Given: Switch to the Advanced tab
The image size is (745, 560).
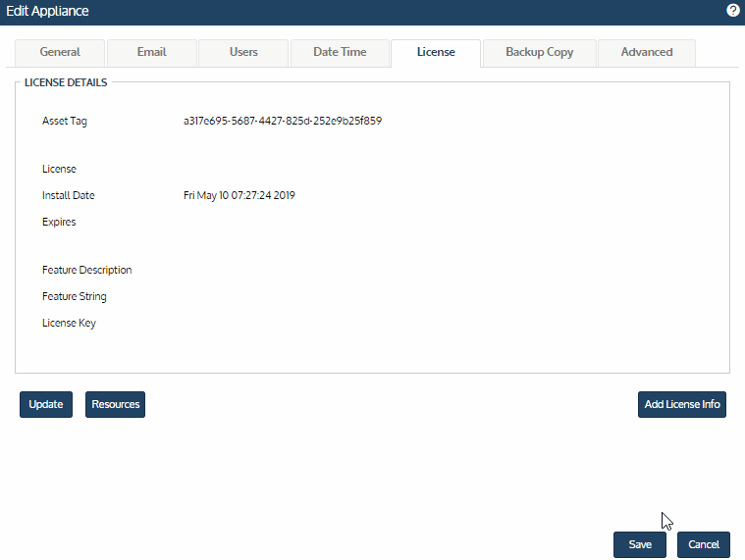Looking at the screenshot, I should tap(647, 53).
